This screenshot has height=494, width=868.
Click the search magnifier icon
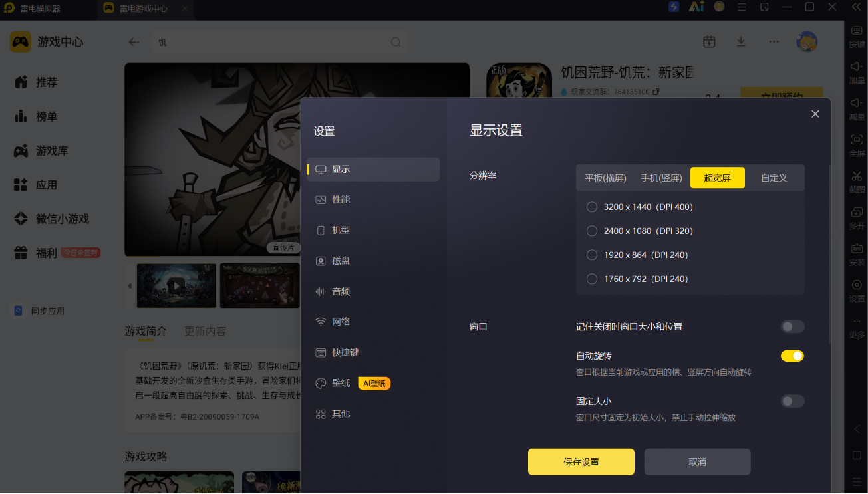396,42
